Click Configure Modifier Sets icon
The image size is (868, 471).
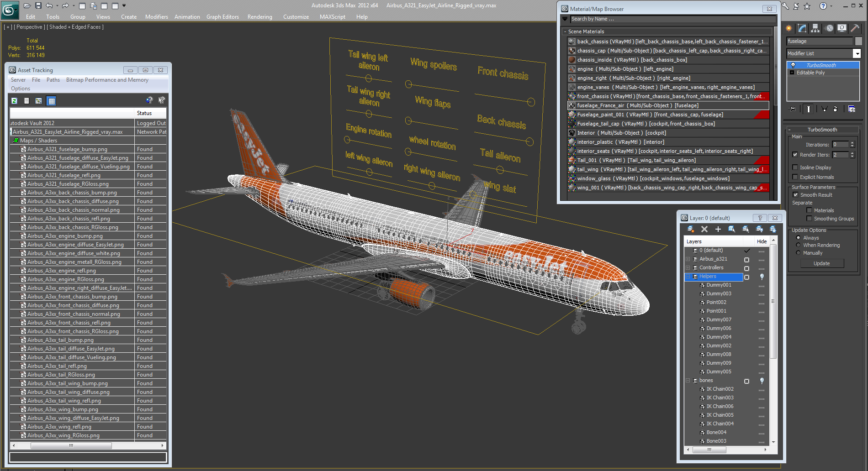(x=852, y=109)
